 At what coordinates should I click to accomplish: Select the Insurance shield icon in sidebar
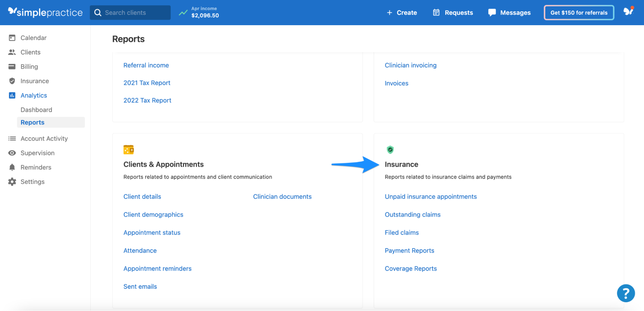click(12, 81)
